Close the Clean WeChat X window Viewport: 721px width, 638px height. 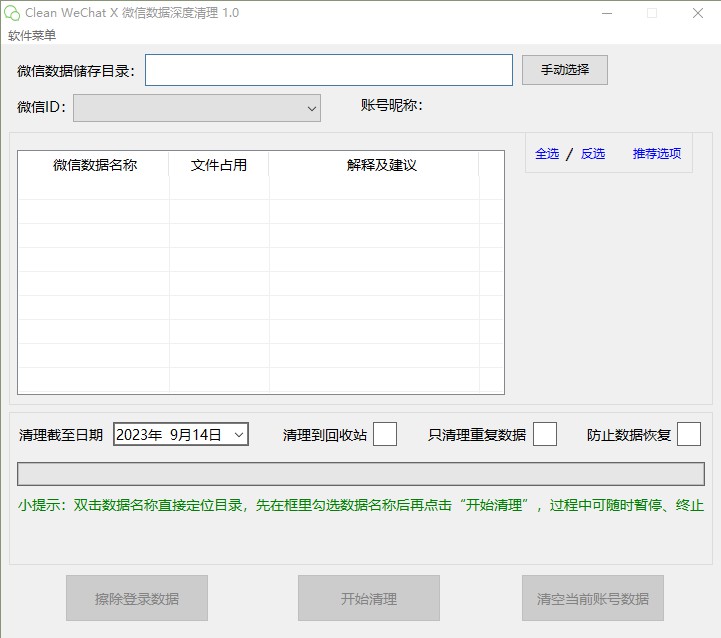[x=698, y=13]
